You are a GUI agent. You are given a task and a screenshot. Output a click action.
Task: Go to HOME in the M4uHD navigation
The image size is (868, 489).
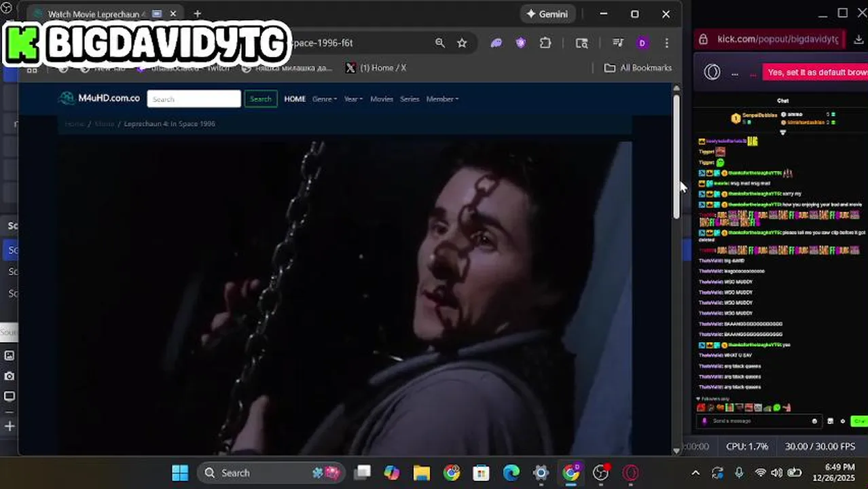coord(295,99)
